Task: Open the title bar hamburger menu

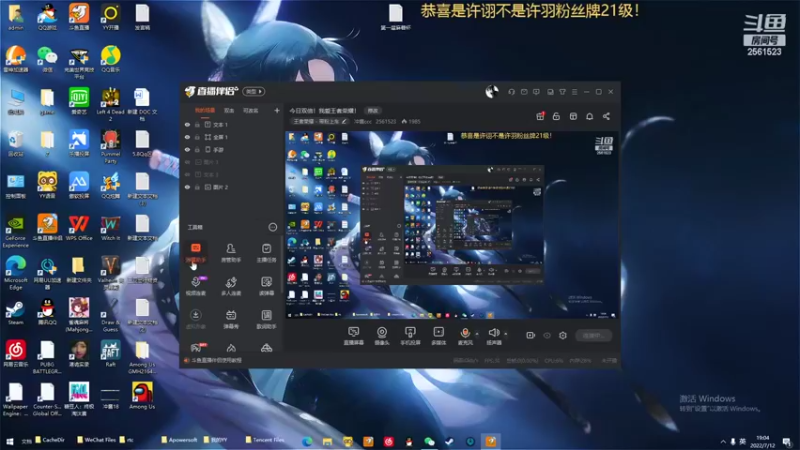Action: [x=574, y=92]
